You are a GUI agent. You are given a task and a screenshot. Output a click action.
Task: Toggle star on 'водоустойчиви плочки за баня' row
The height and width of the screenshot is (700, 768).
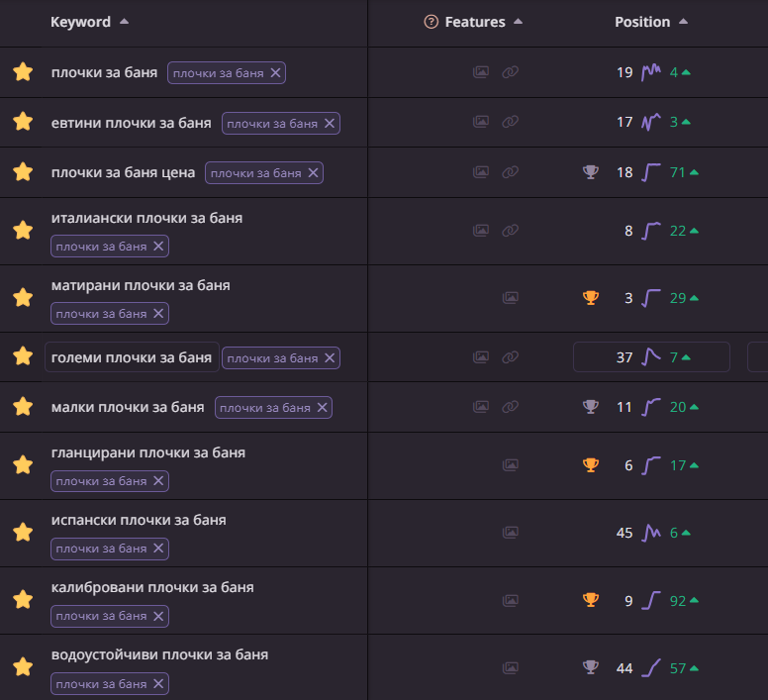pyautogui.click(x=23, y=666)
